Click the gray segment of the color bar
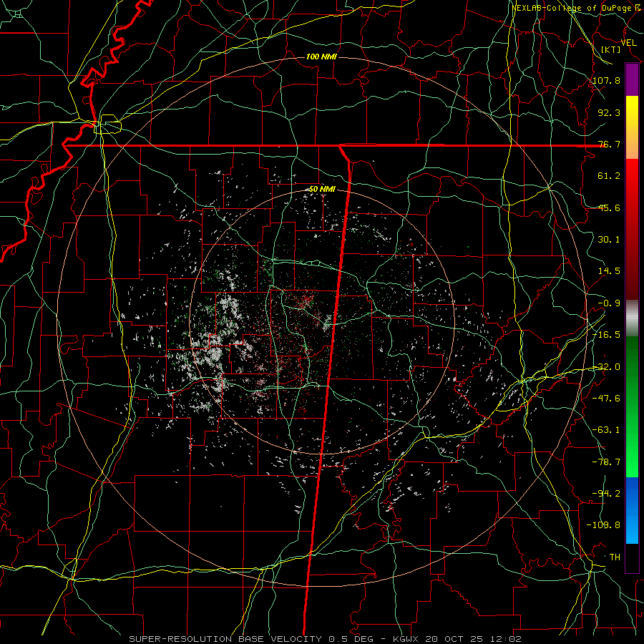This screenshot has height=644, width=644. pyautogui.click(x=632, y=318)
